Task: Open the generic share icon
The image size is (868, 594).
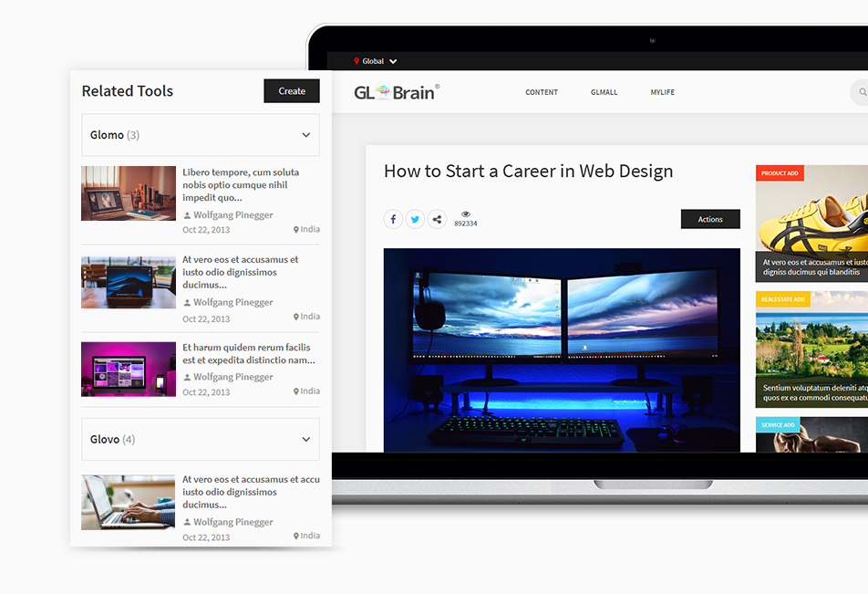Action: (437, 219)
